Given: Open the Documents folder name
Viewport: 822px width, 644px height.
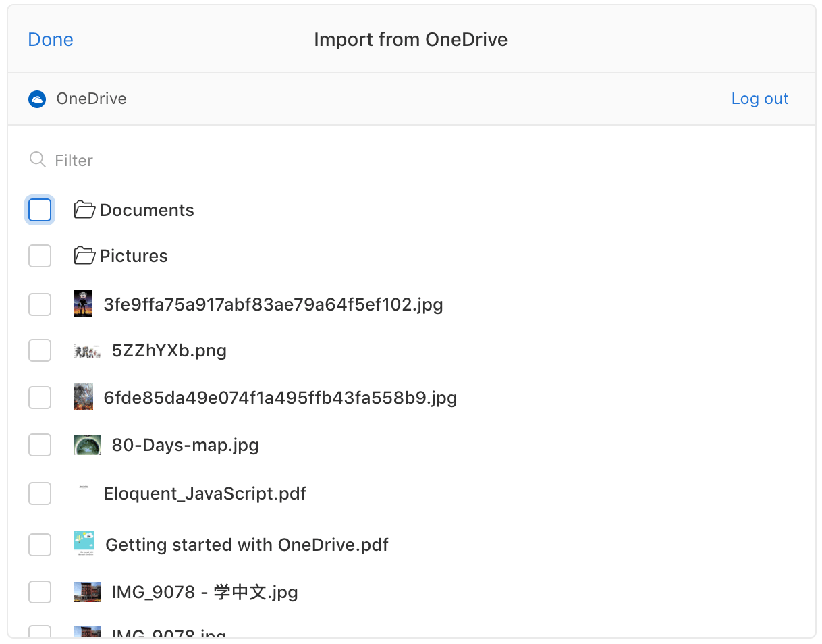Looking at the screenshot, I should tap(147, 210).
